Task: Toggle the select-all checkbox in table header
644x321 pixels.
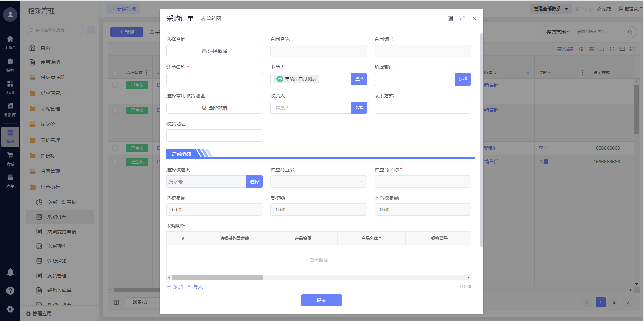Action: pyautogui.click(x=115, y=73)
